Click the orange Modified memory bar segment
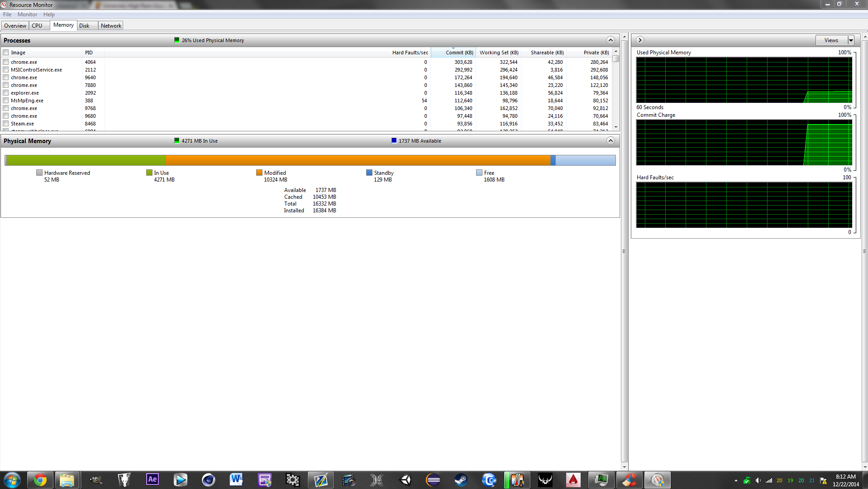The image size is (868, 489). click(x=358, y=160)
